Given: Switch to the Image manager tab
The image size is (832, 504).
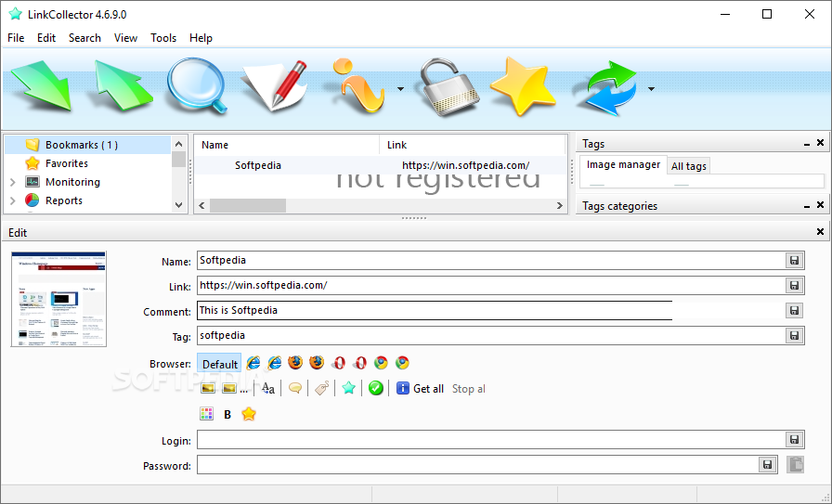Looking at the screenshot, I should (x=623, y=164).
